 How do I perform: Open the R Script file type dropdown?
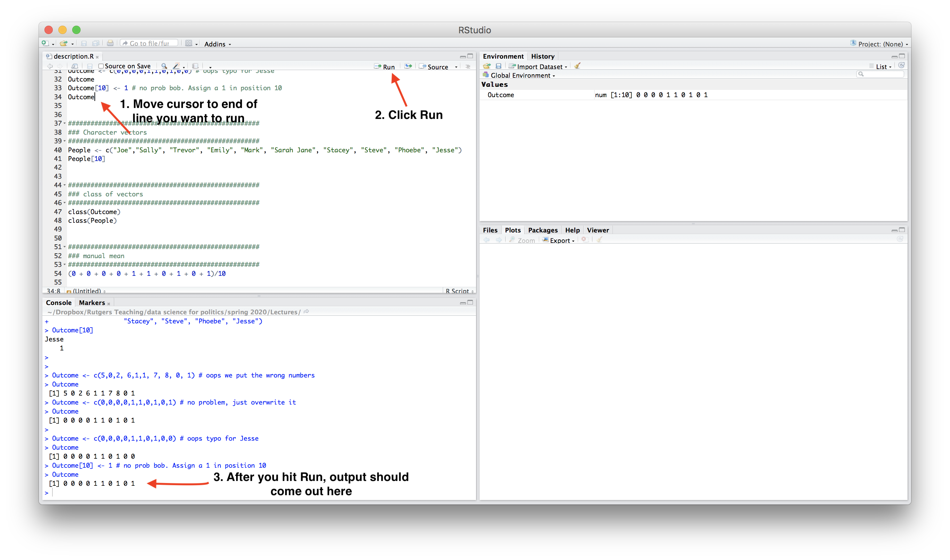(x=459, y=291)
